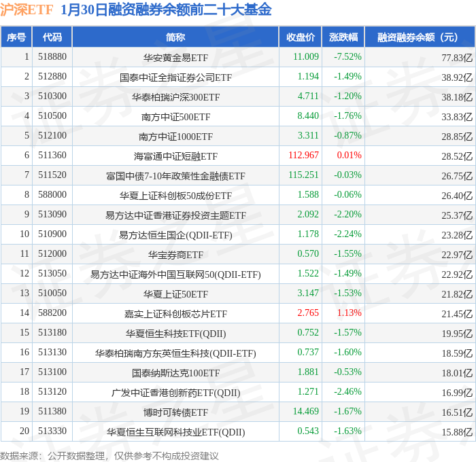Select fund 易方达恒生国企(QDII-ETF)

(175, 235)
